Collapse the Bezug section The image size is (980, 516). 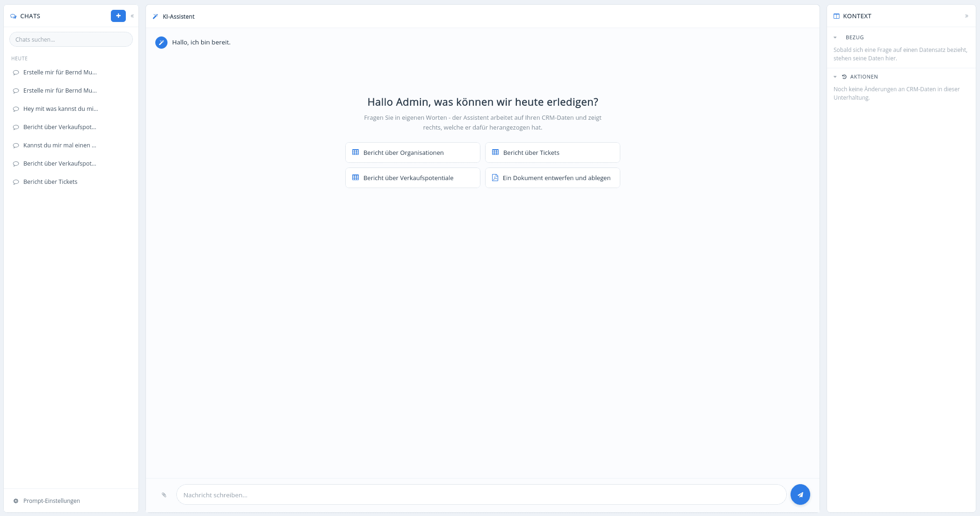[835, 37]
